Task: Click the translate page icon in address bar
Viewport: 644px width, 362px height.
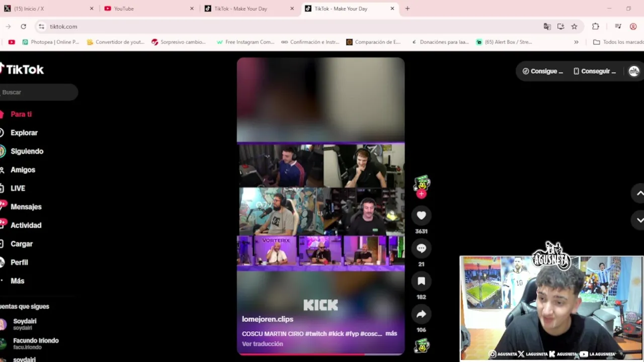Action: click(547, 27)
